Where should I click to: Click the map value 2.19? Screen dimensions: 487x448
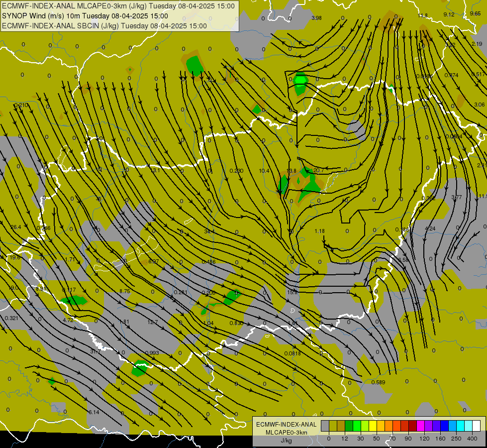477,44
